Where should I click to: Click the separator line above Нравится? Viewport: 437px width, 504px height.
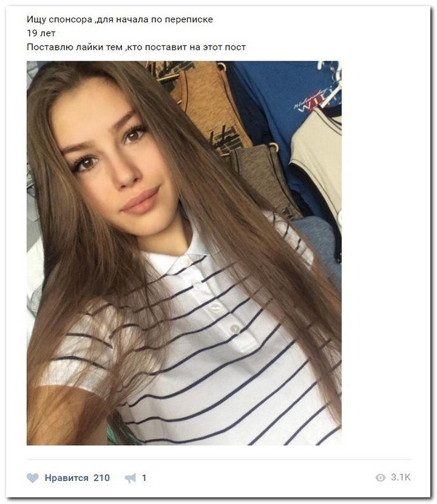pyautogui.click(x=218, y=459)
